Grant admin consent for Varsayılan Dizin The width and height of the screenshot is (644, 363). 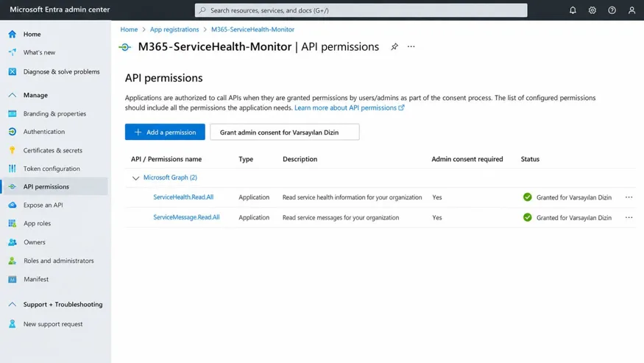[x=285, y=132]
